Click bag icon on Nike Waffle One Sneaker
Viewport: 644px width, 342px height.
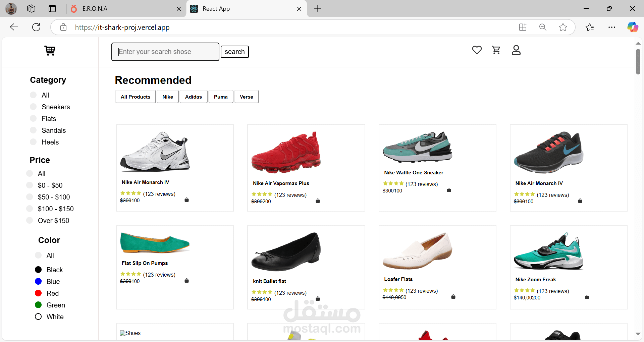pyautogui.click(x=449, y=190)
